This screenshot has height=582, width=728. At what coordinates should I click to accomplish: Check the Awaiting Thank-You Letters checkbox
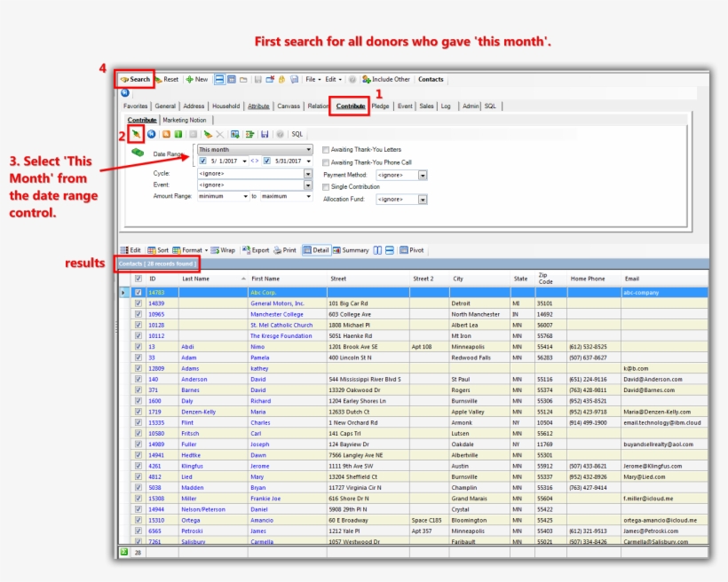[325, 147]
